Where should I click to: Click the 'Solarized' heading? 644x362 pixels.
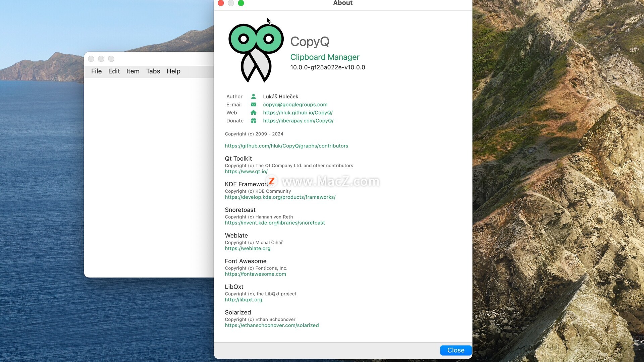point(238,312)
